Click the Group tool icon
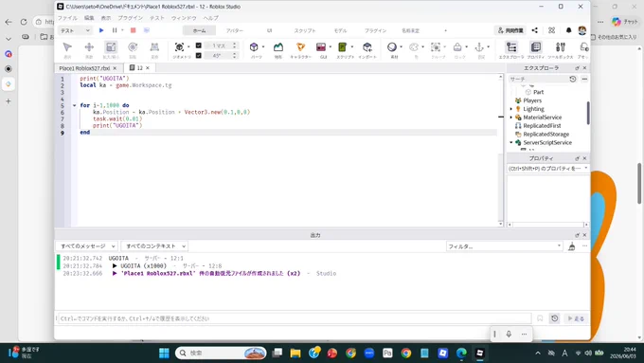Screen dimensions: 644x363 coord(436,47)
